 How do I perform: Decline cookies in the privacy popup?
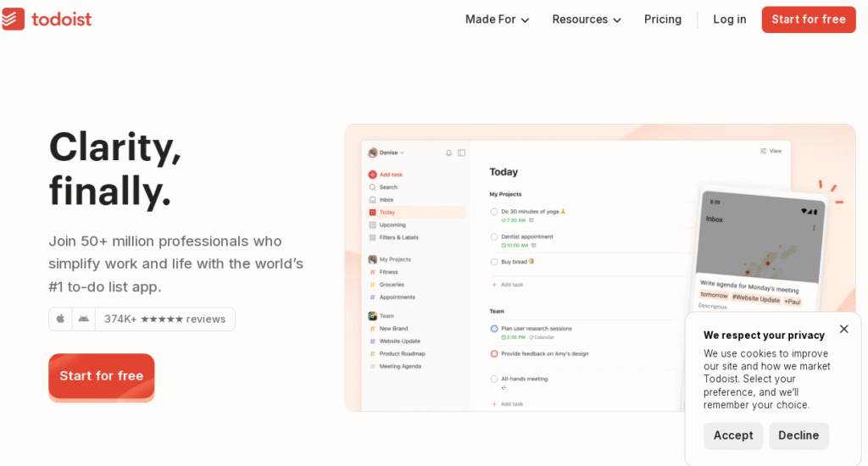point(798,435)
